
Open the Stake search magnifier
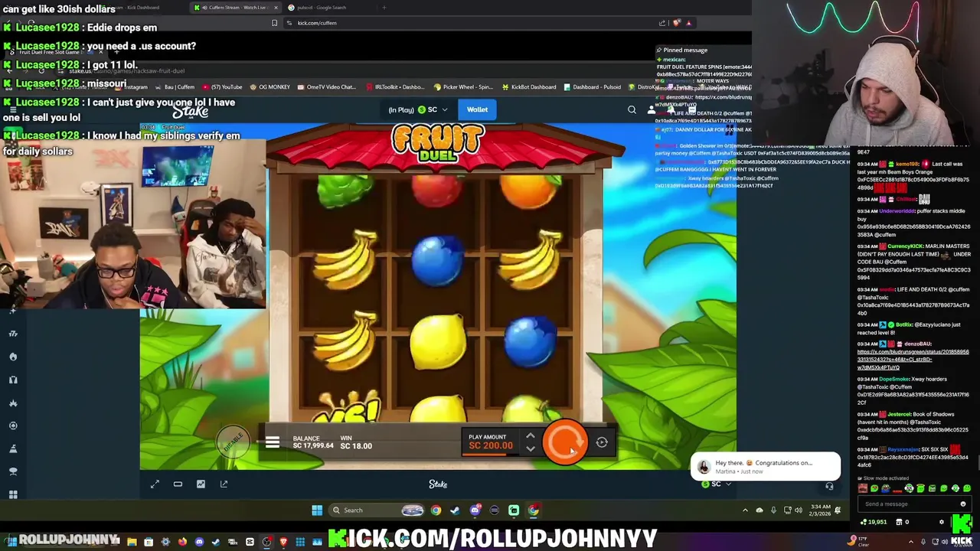[x=632, y=110]
